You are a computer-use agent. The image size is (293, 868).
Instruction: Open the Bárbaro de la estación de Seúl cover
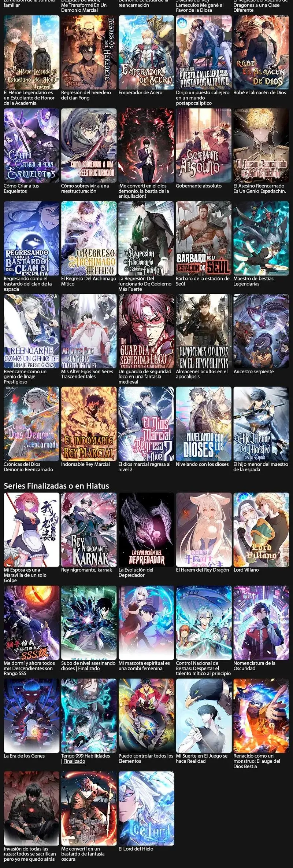204,238
